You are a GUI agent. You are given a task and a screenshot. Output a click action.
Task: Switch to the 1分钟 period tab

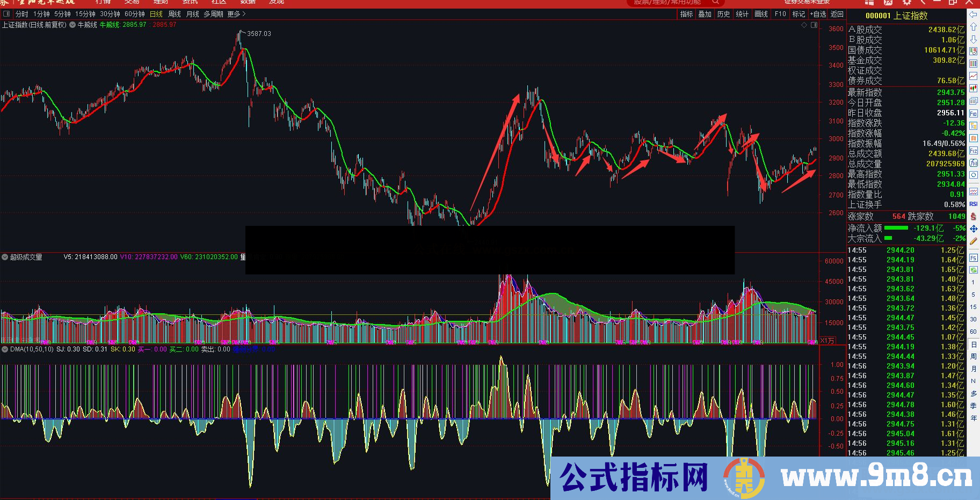click(x=41, y=14)
